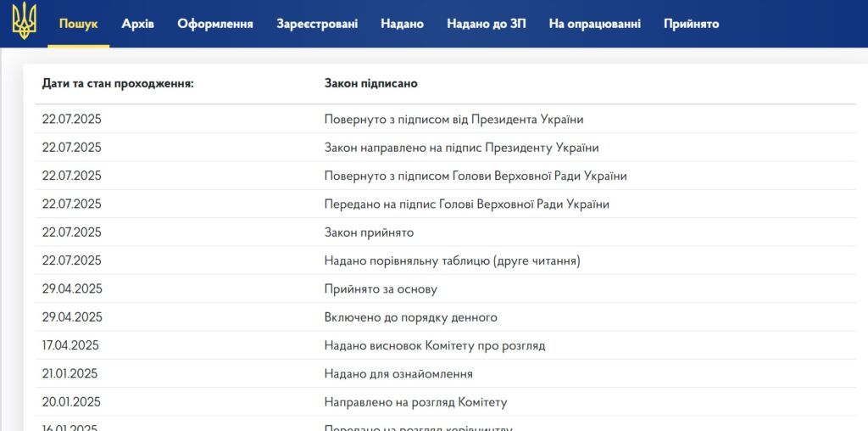This screenshot has width=868, height=431.
Task: Open the Прийнято tab
Action: click(x=692, y=24)
